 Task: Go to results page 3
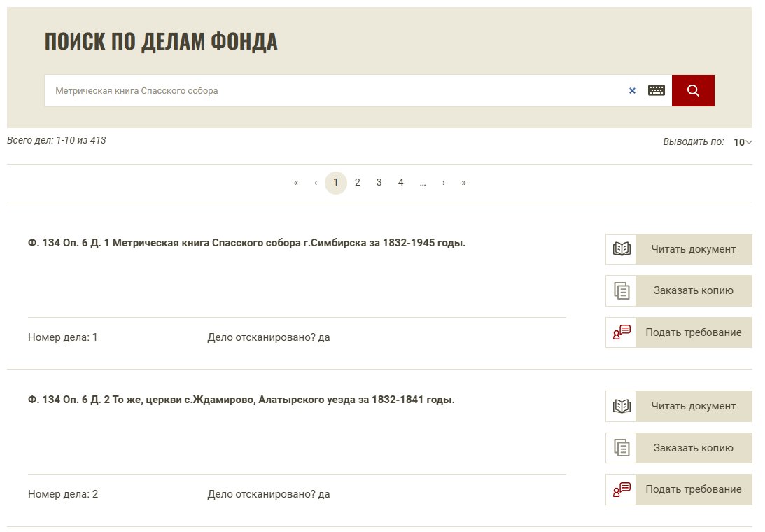(x=379, y=183)
